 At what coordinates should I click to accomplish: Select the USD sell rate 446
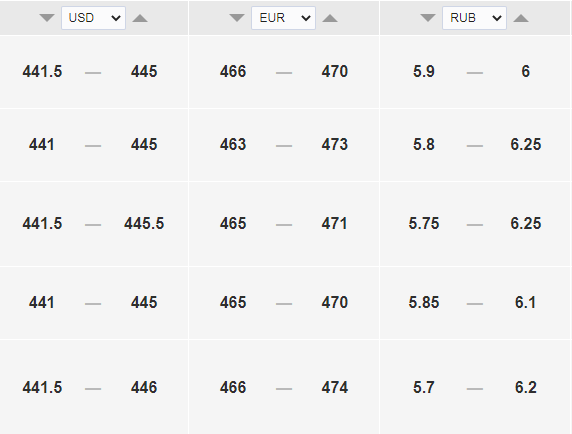click(x=144, y=387)
